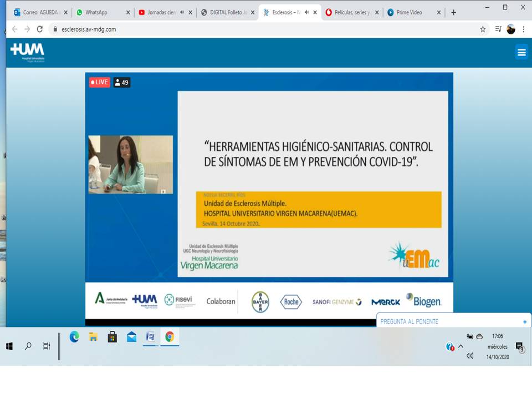
Task: Open the Windows Start menu
Action: 9,346
